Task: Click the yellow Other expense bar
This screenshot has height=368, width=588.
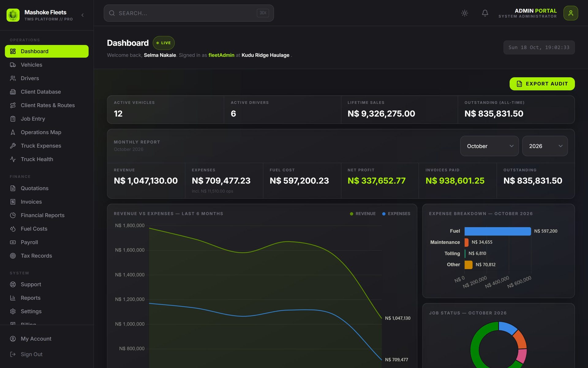Action: coord(469,265)
